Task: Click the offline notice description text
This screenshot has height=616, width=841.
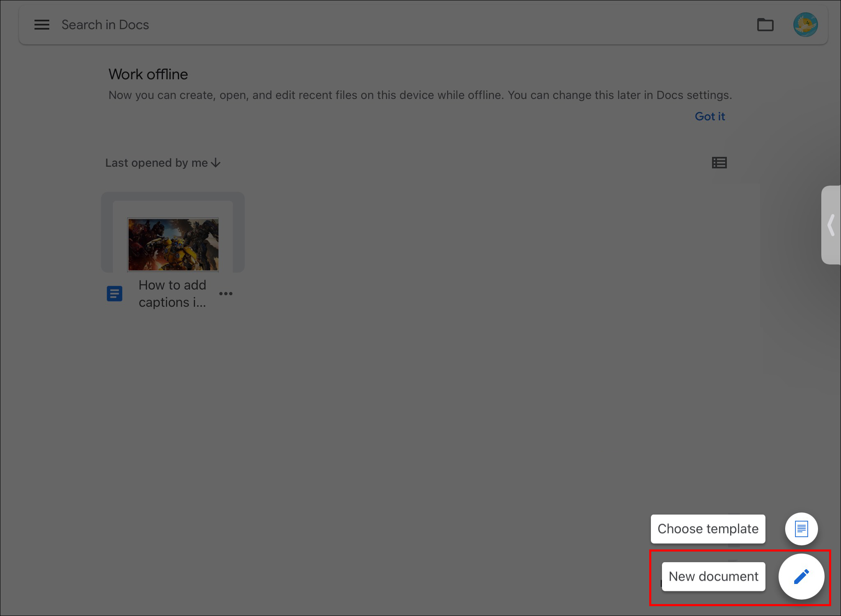Action: click(x=420, y=95)
